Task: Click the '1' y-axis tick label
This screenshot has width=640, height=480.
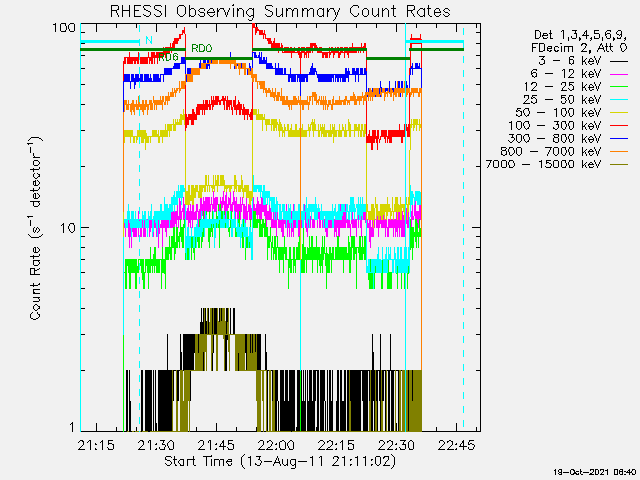Action: coord(72,427)
